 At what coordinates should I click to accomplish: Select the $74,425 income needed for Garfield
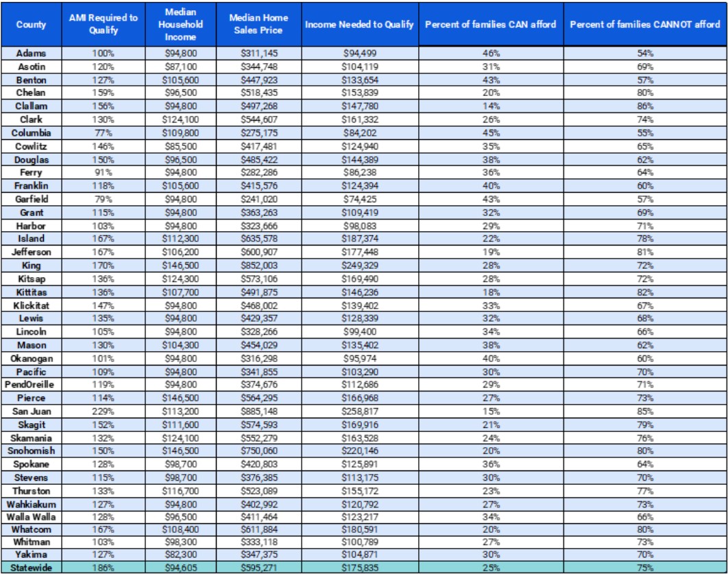tap(360, 200)
